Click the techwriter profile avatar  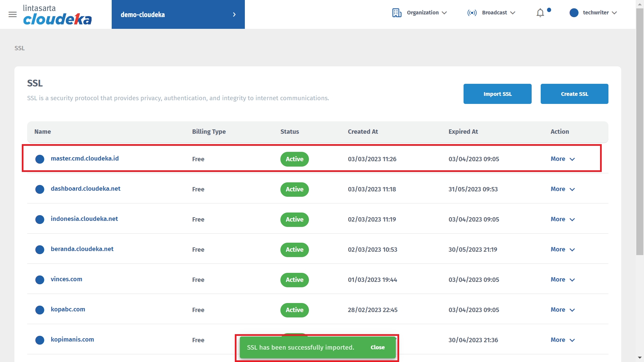pyautogui.click(x=574, y=13)
